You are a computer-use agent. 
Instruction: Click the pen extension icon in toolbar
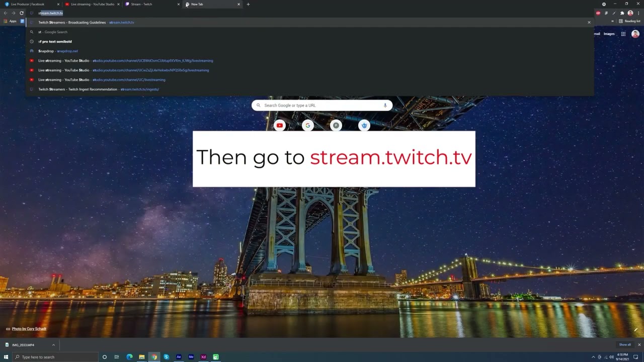pyautogui.click(x=614, y=13)
